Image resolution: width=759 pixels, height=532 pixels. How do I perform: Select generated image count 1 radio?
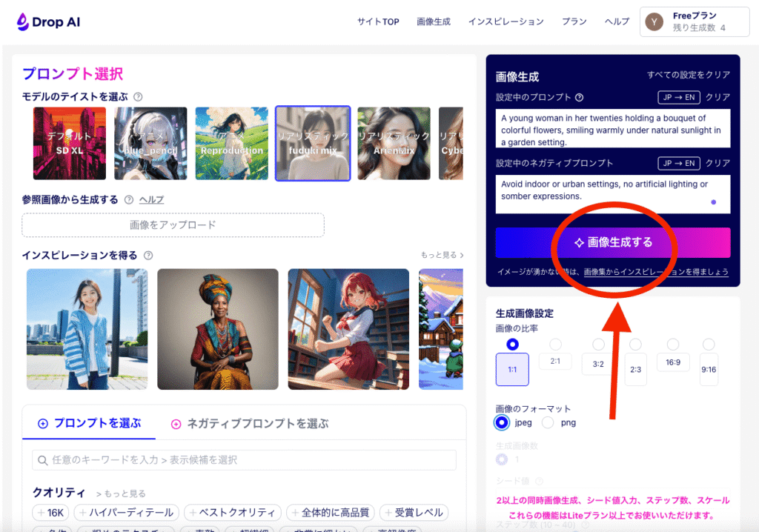click(x=502, y=459)
